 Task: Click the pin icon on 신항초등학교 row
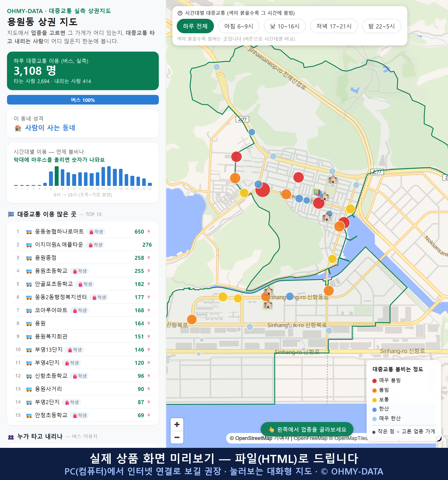point(149,376)
